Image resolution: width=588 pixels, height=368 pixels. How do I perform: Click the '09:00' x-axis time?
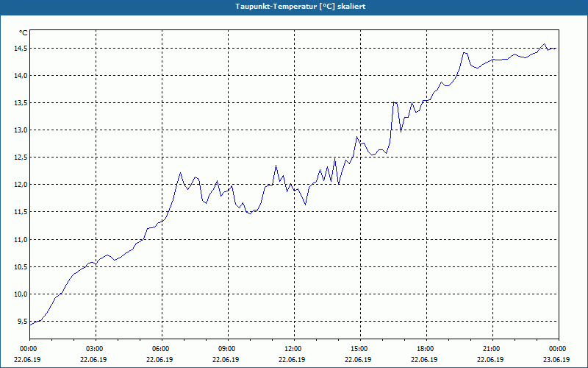[x=228, y=349]
